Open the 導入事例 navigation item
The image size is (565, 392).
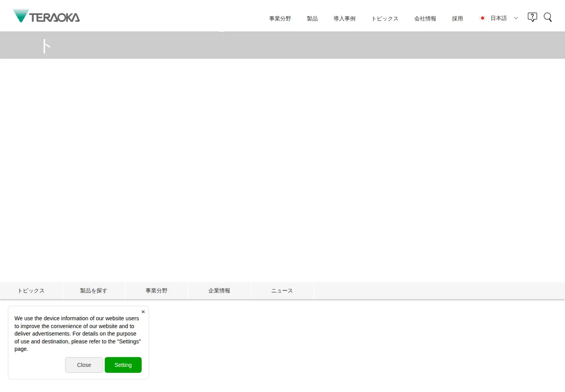[x=344, y=18]
